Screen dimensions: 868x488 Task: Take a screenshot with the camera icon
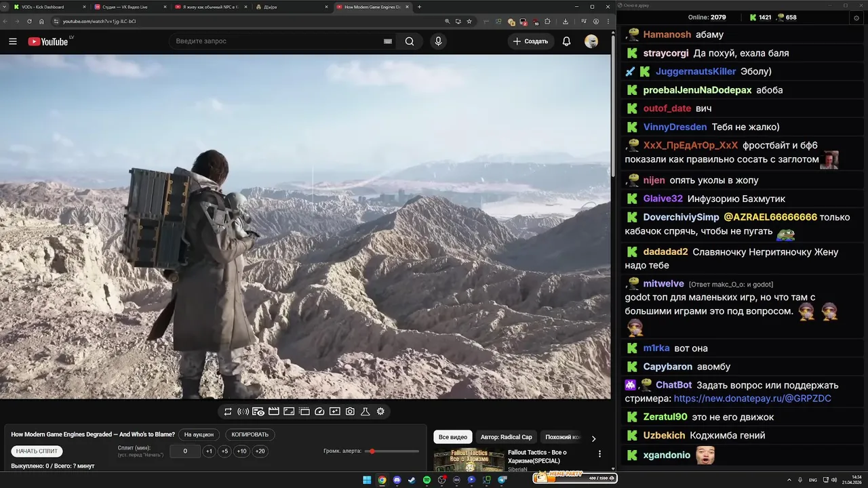[350, 411]
